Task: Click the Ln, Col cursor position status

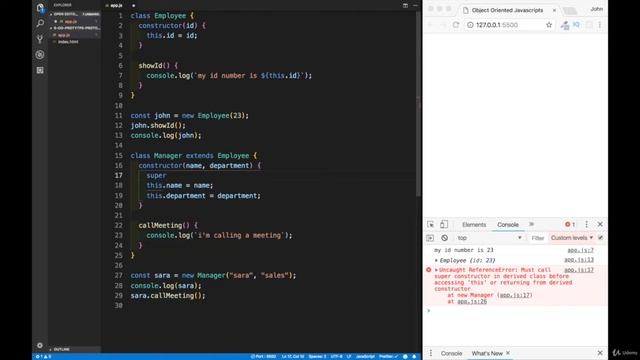Action: pyautogui.click(x=293, y=356)
